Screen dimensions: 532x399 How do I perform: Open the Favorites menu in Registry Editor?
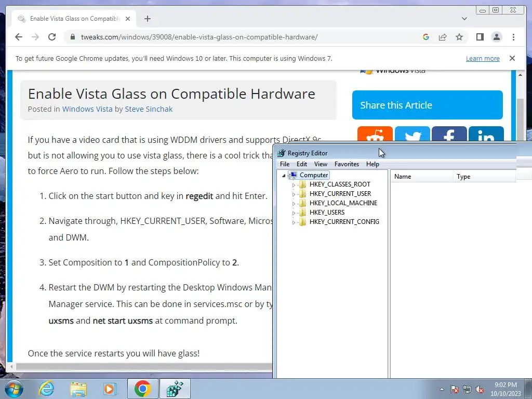pyautogui.click(x=347, y=164)
